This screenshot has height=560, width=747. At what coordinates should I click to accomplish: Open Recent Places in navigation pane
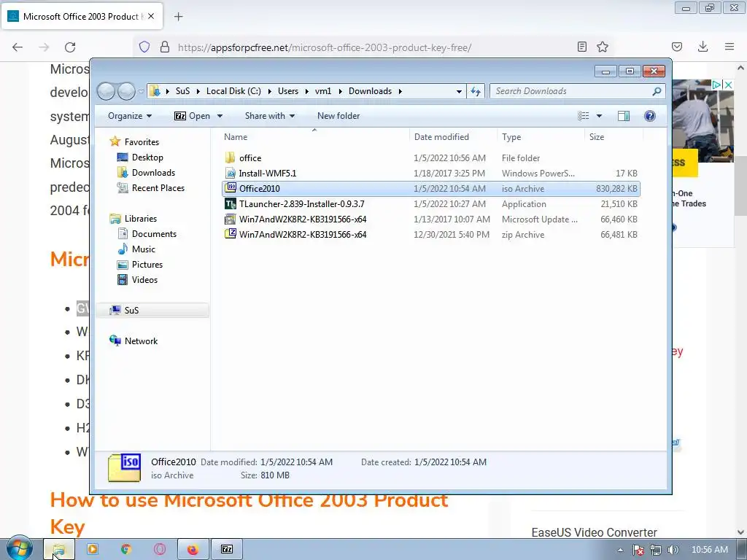click(x=158, y=187)
